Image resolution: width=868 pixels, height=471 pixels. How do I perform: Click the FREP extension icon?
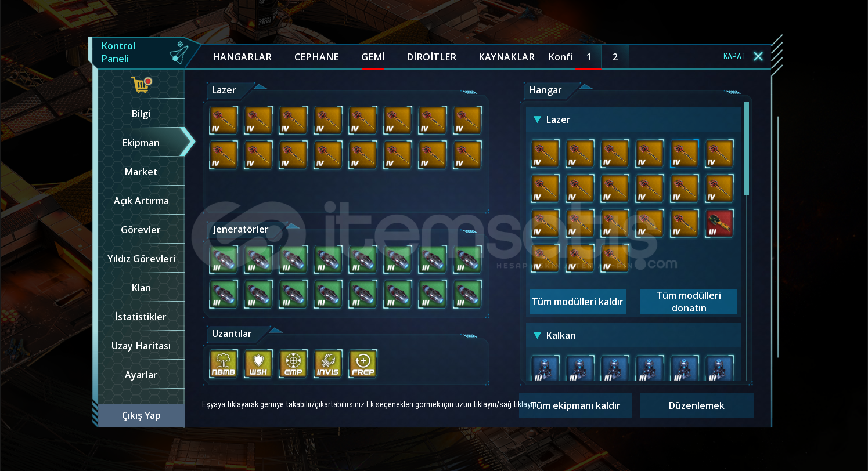click(x=363, y=364)
